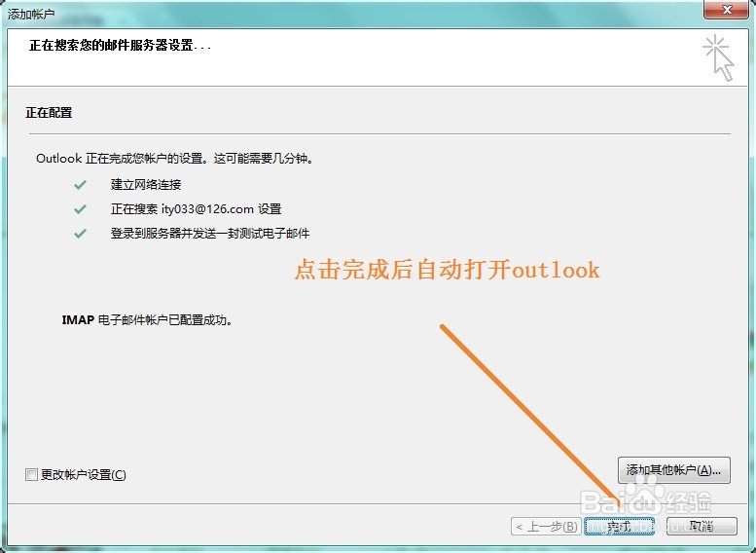Click the 添加其他帐户(A)... button
756x553 pixels.
point(673,470)
